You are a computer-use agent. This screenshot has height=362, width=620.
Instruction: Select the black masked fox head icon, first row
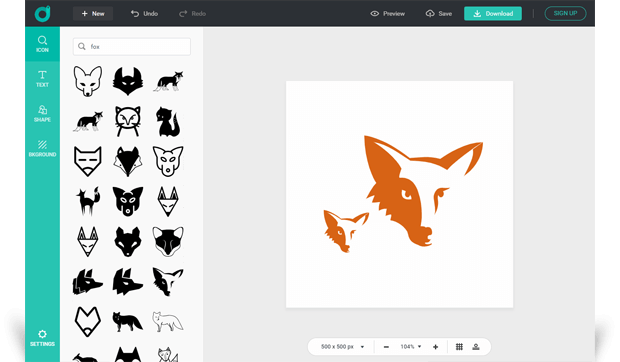[x=128, y=81]
